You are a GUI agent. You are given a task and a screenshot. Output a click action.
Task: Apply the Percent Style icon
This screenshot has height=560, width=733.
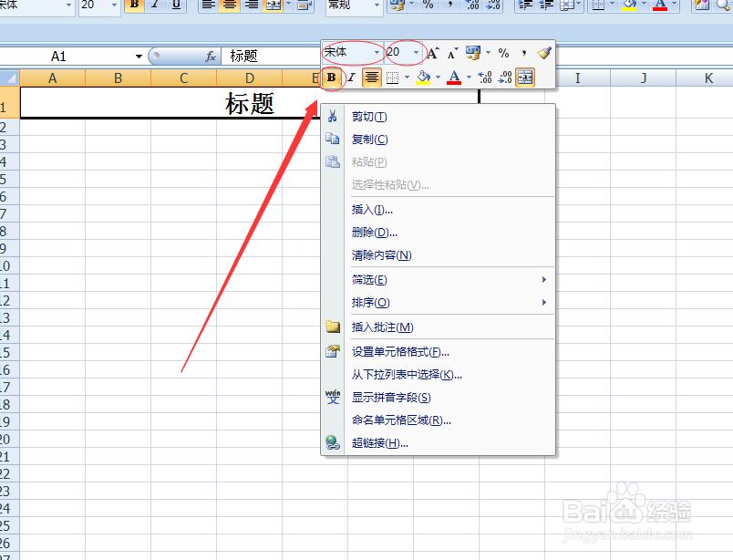[502, 53]
